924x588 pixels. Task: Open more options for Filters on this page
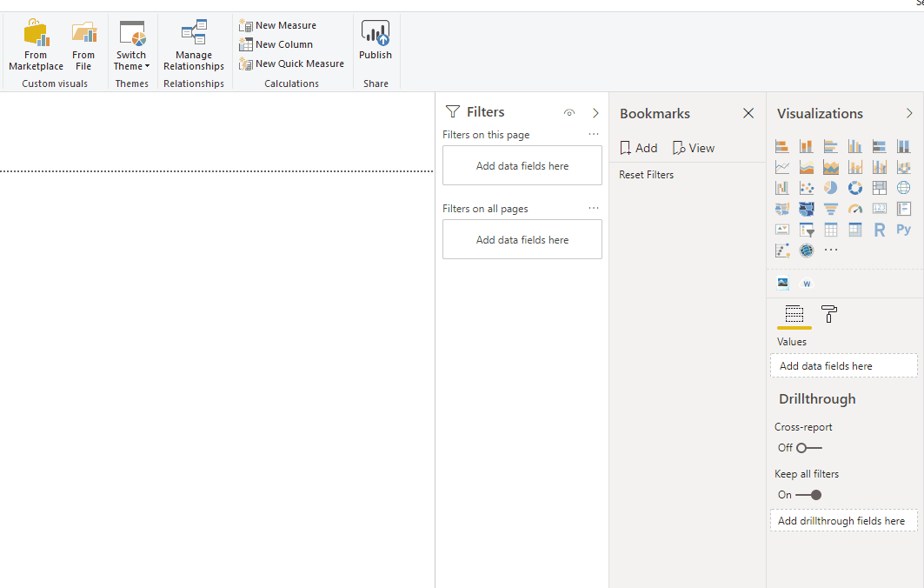(x=593, y=134)
